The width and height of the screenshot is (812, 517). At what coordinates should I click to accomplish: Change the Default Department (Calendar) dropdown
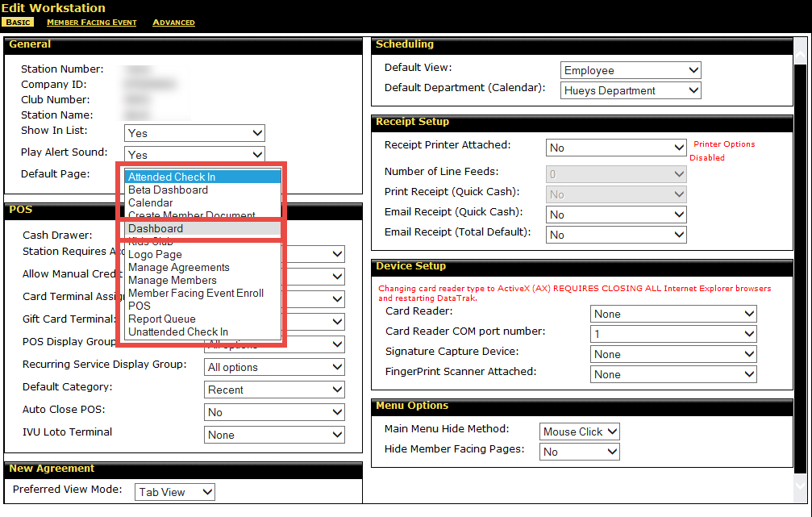(631, 91)
